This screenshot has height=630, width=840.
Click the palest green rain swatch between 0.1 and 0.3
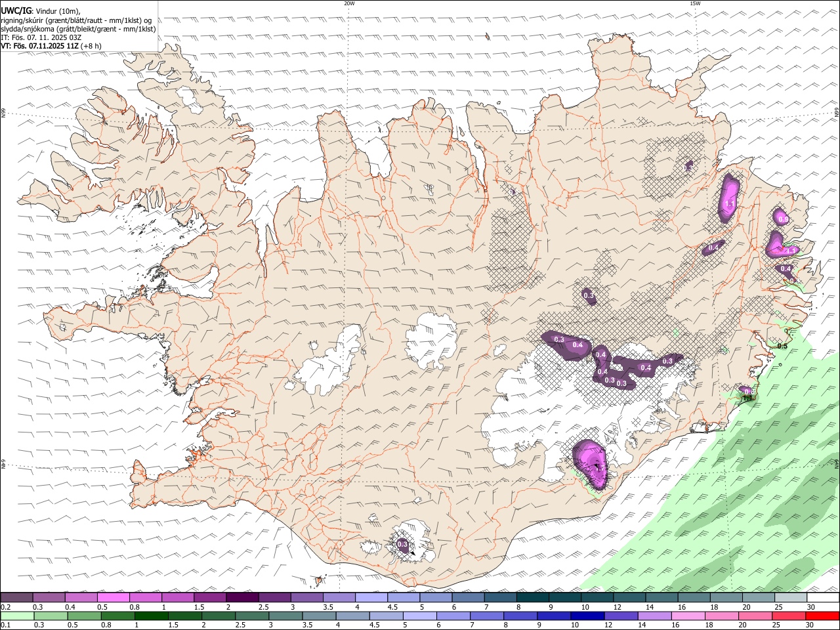click(17, 616)
